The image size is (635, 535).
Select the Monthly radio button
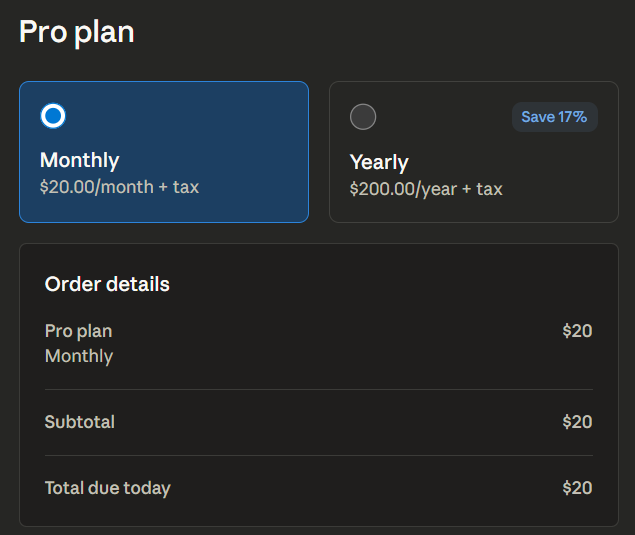click(x=54, y=116)
